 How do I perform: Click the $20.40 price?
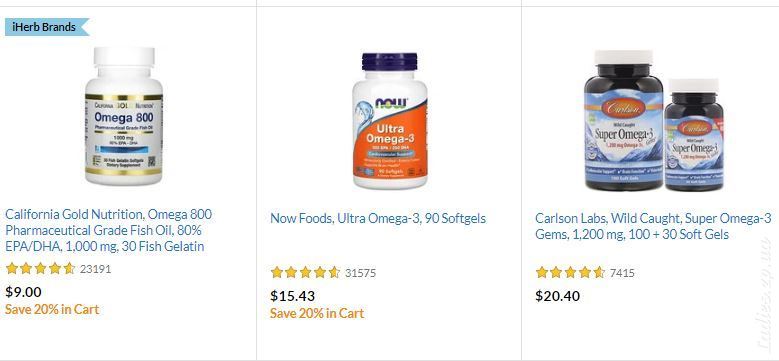click(557, 296)
